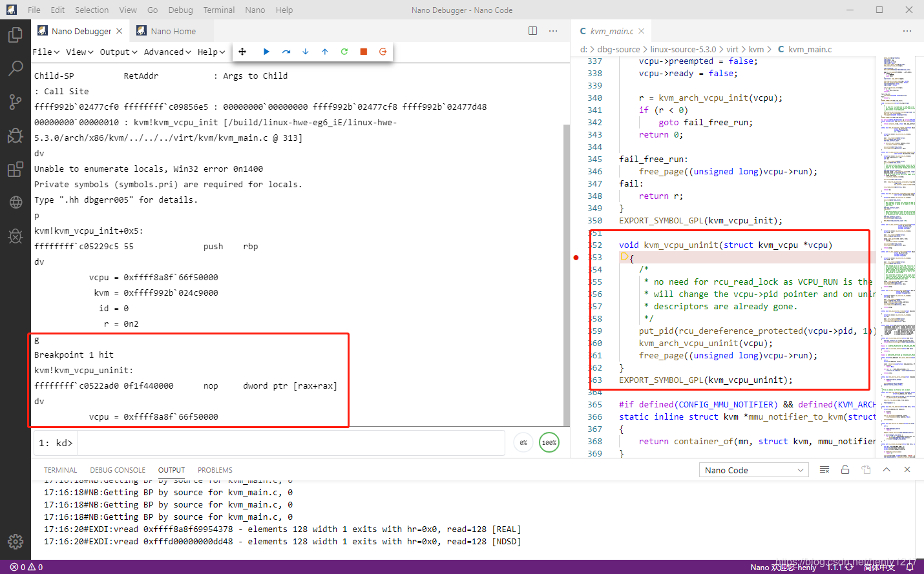Restart debugging with green circular arrow

click(344, 52)
